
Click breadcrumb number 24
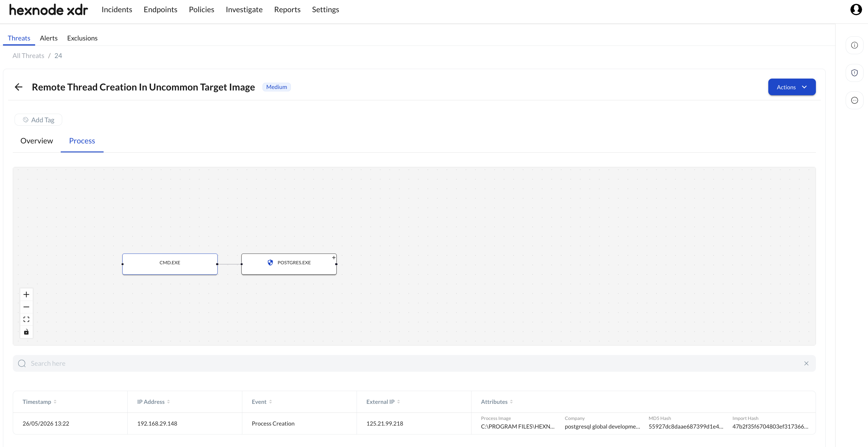pyautogui.click(x=58, y=56)
